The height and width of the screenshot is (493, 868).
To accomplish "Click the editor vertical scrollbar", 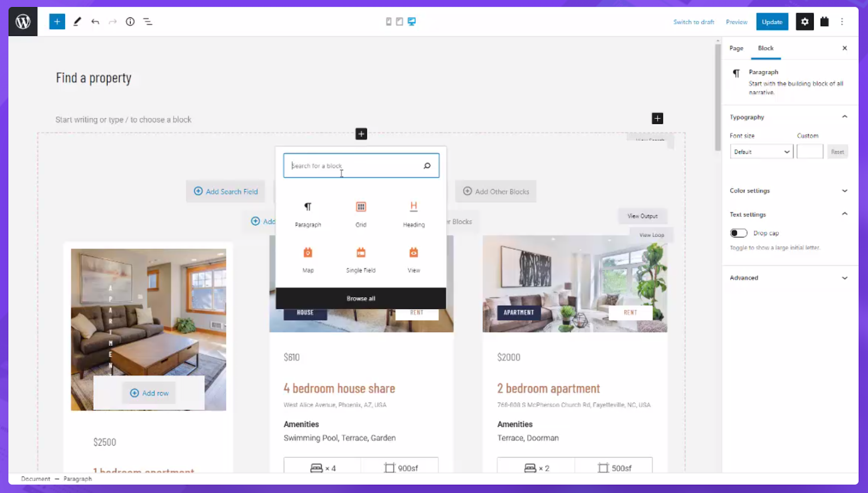I will pos(718,98).
